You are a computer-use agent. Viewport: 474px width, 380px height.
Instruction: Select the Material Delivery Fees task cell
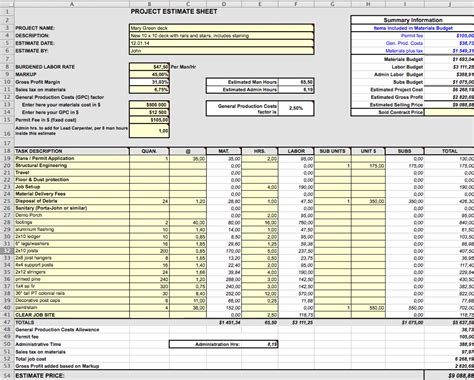tap(72, 194)
